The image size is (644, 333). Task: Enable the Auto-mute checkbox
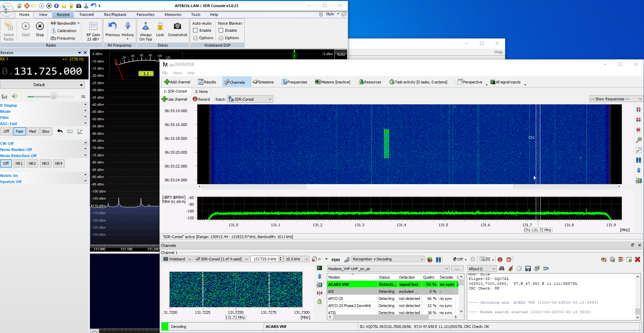coord(195,30)
